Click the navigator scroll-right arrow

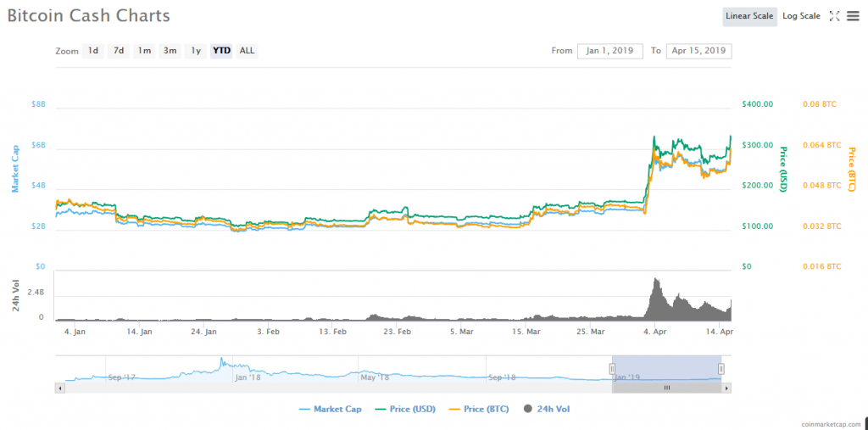(726, 388)
